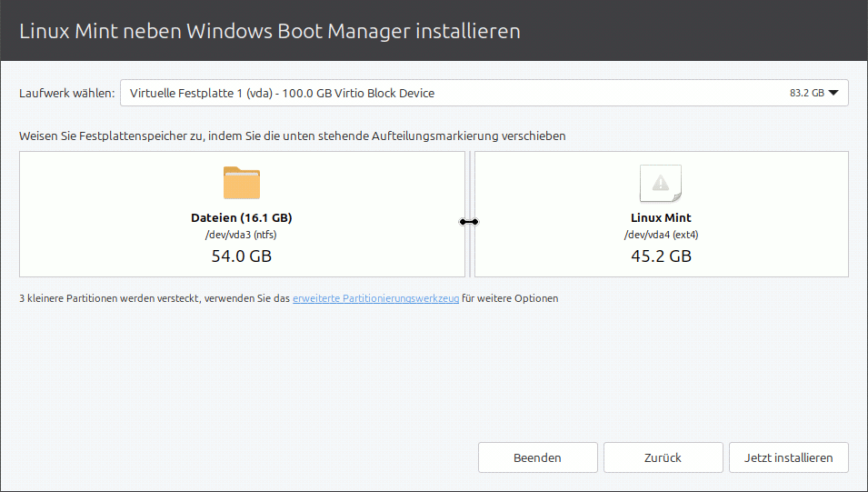Click the partition divider handle

469,222
